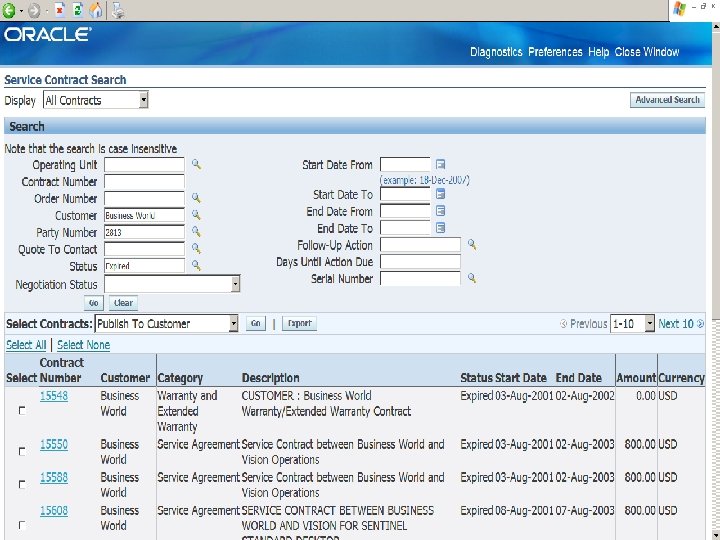Click the browser Forward arrow icon

[x=34, y=11]
